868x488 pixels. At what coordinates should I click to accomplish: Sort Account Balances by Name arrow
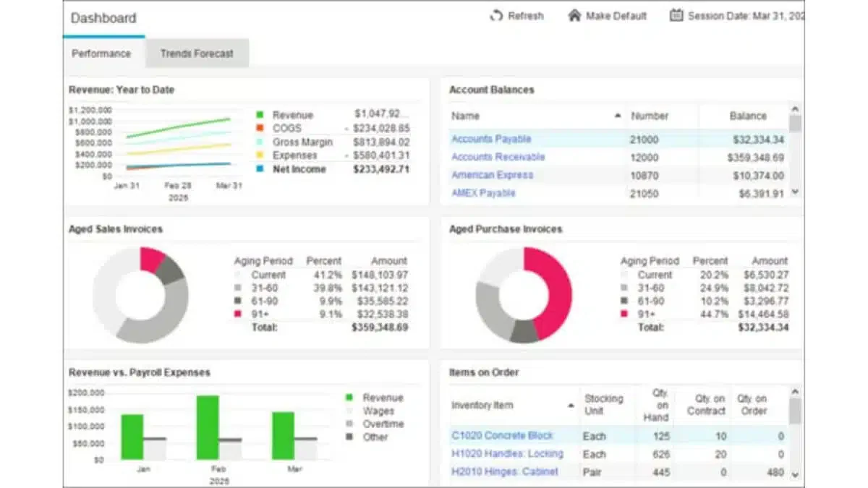618,116
